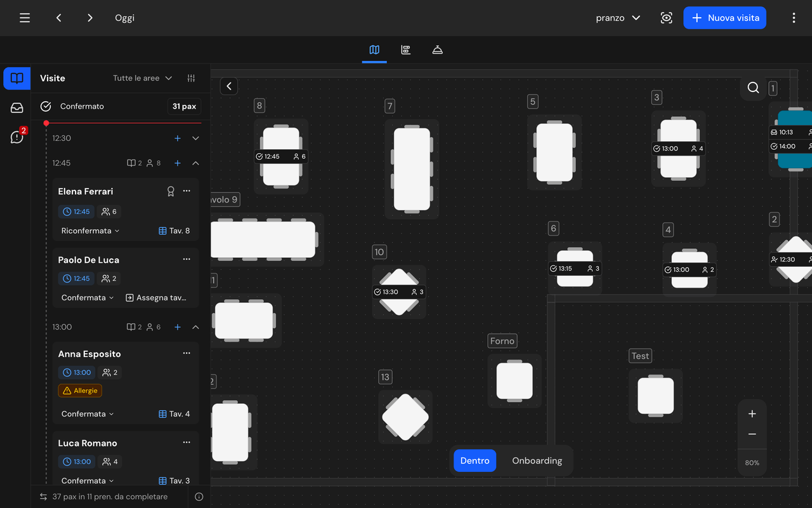
Task: Switch to floor plan map view
Action: [374, 50]
